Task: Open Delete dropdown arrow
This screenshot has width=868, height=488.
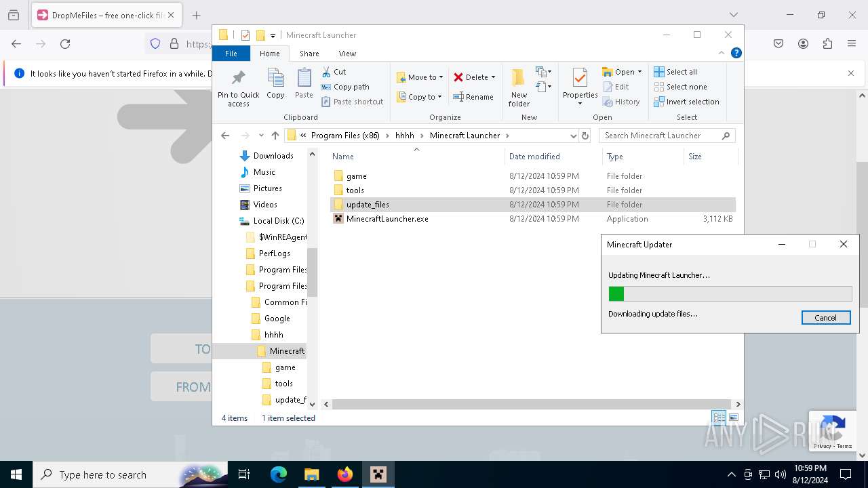Action: tap(493, 77)
